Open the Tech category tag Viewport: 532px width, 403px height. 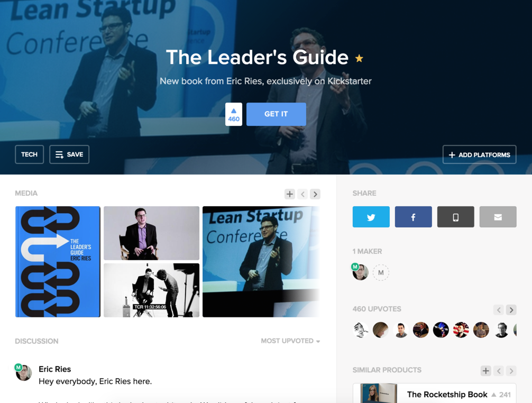(29, 154)
